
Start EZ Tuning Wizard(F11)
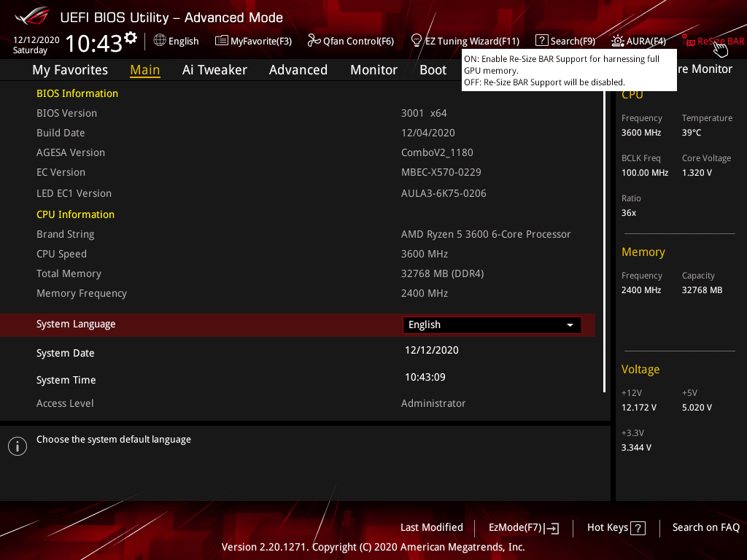click(465, 41)
